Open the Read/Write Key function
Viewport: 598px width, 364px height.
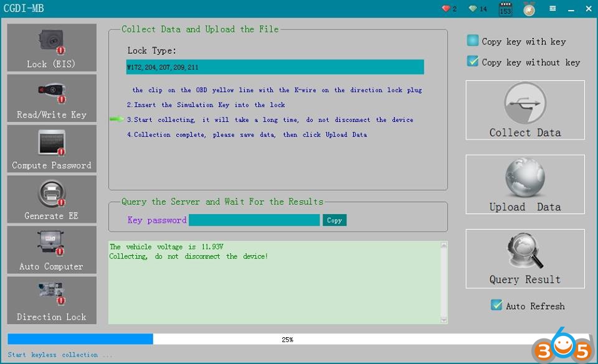coord(52,98)
